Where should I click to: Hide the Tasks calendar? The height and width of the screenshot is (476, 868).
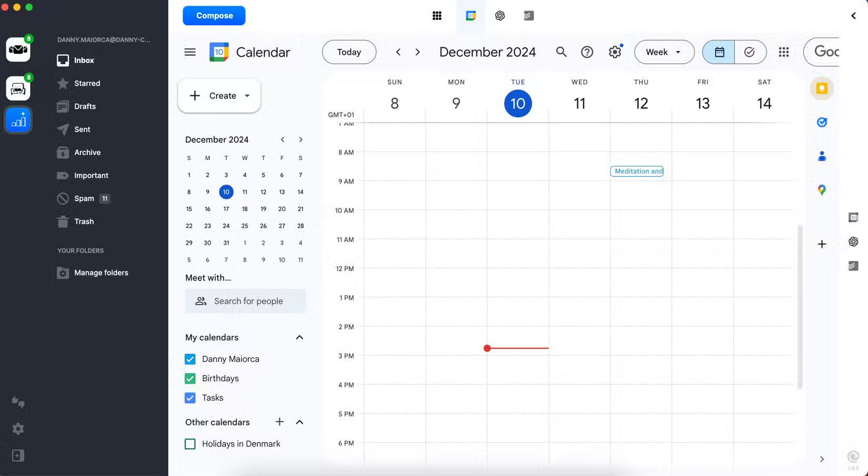(x=189, y=398)
